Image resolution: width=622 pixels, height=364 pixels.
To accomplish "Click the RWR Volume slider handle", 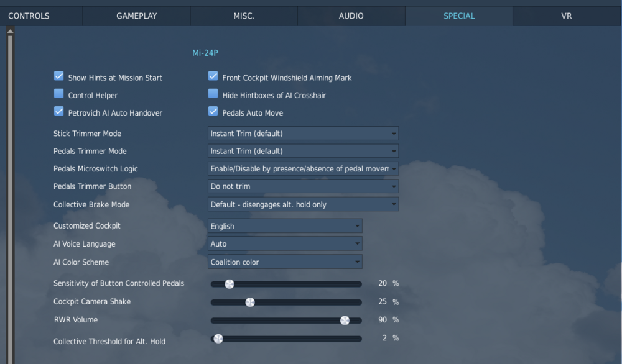I will point(345,321).
